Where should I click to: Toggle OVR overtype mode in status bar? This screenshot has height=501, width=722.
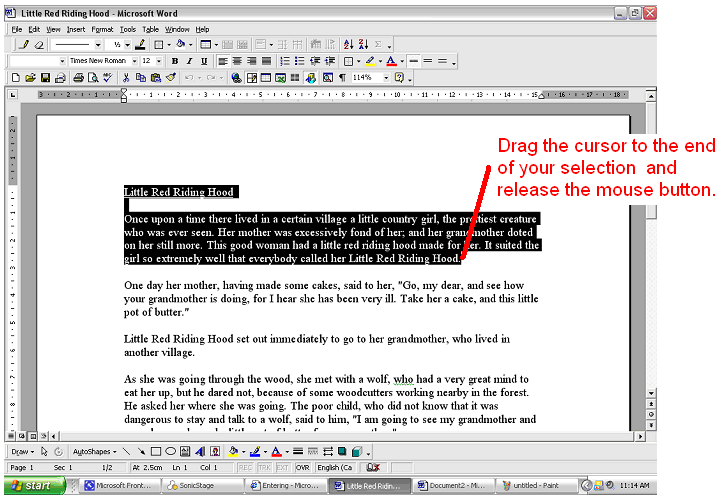[x=302, y=467]
